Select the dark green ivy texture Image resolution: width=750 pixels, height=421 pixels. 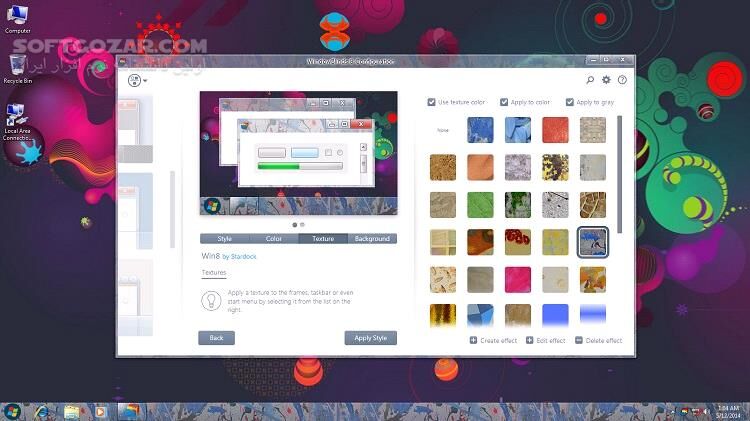(518, 205)
